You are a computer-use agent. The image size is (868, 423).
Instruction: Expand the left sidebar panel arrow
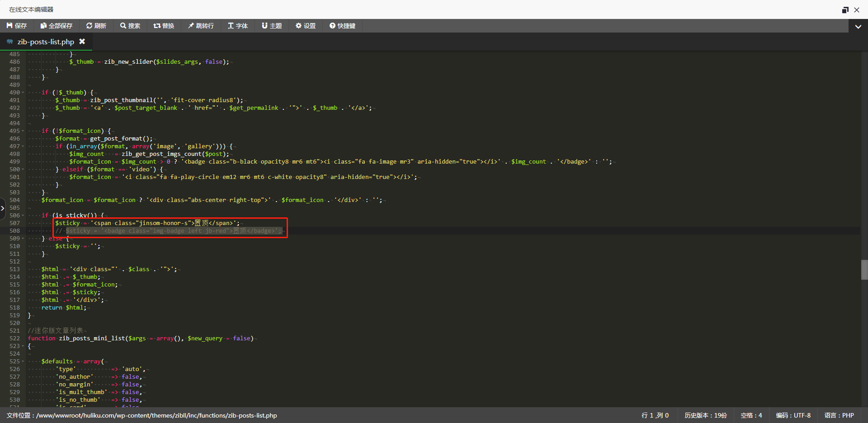[3, 208]
